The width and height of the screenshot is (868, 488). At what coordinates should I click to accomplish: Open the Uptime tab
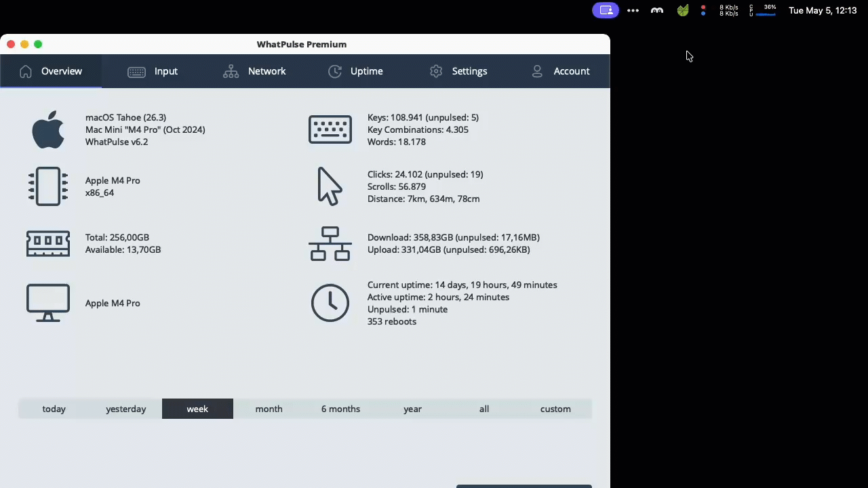tap(356, 71)
